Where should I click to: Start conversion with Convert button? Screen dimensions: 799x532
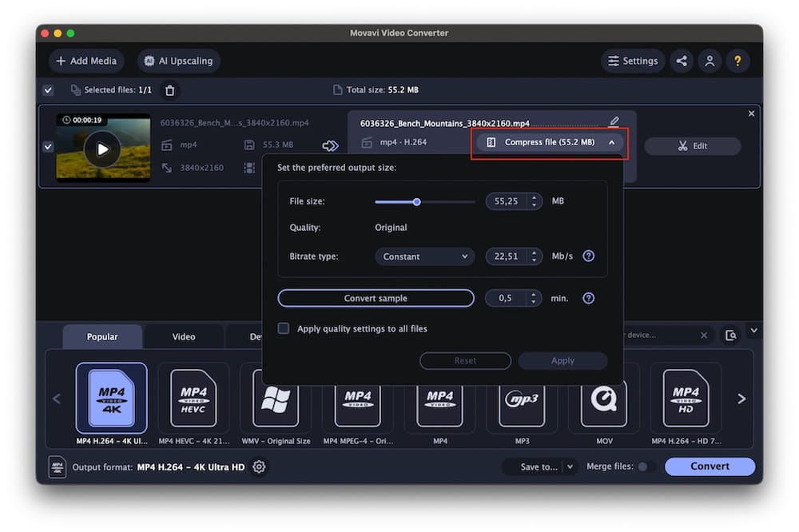click(x=710, y=466)
